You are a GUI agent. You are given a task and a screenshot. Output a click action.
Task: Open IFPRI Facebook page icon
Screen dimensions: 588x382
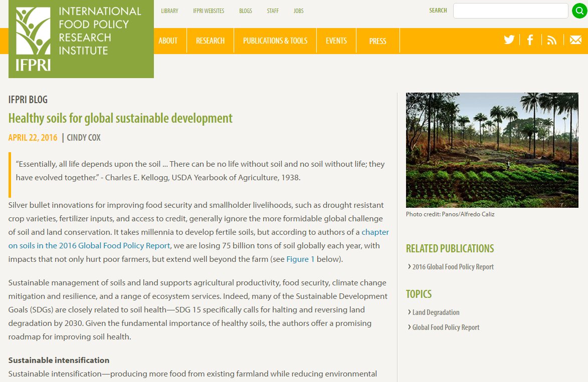pos(530,40)
